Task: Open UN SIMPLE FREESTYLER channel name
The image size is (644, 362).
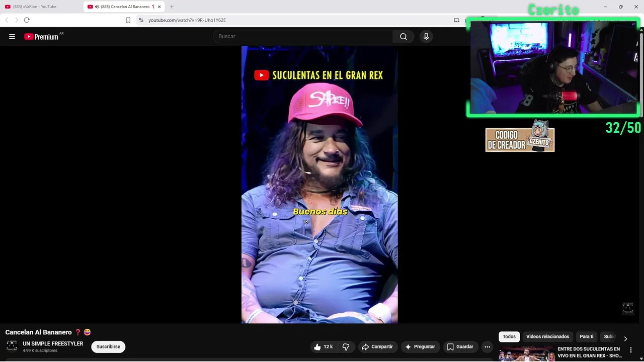Action: [x=53, y=344]
